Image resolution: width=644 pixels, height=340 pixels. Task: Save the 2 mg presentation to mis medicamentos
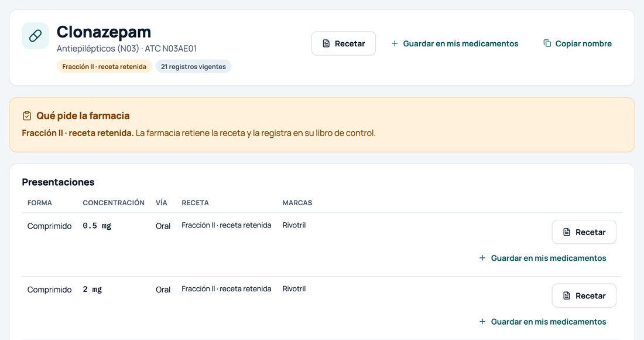543,321
